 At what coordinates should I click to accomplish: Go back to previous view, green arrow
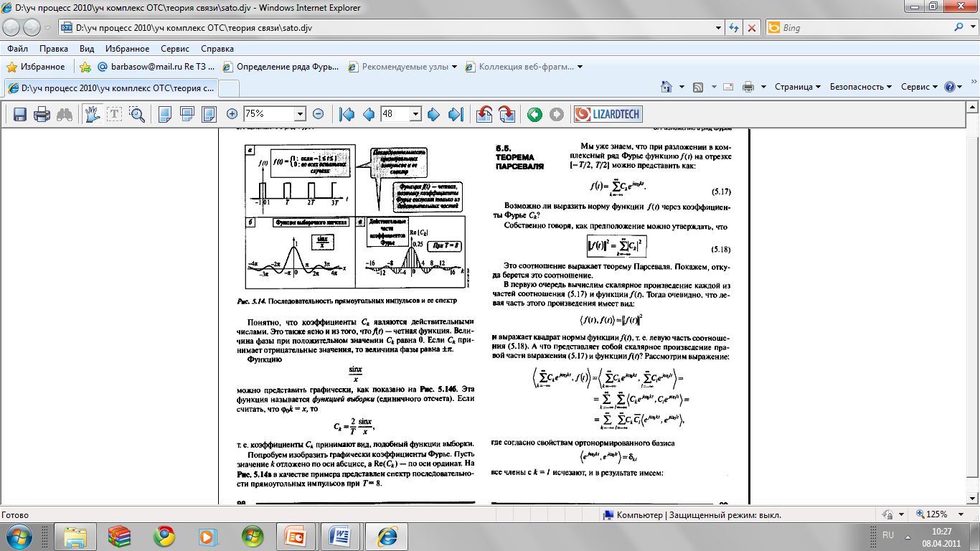(x=534, y=114)
